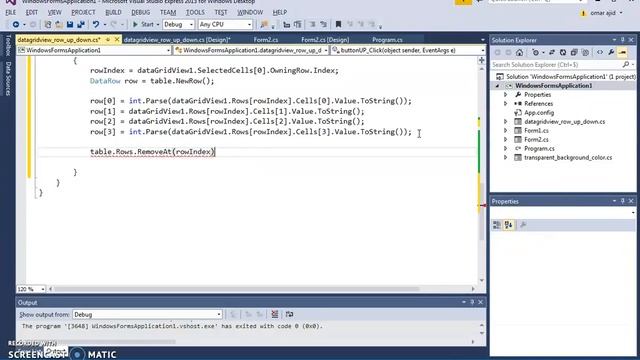
Task: Open the HELP menu
Action: [280, 13]
